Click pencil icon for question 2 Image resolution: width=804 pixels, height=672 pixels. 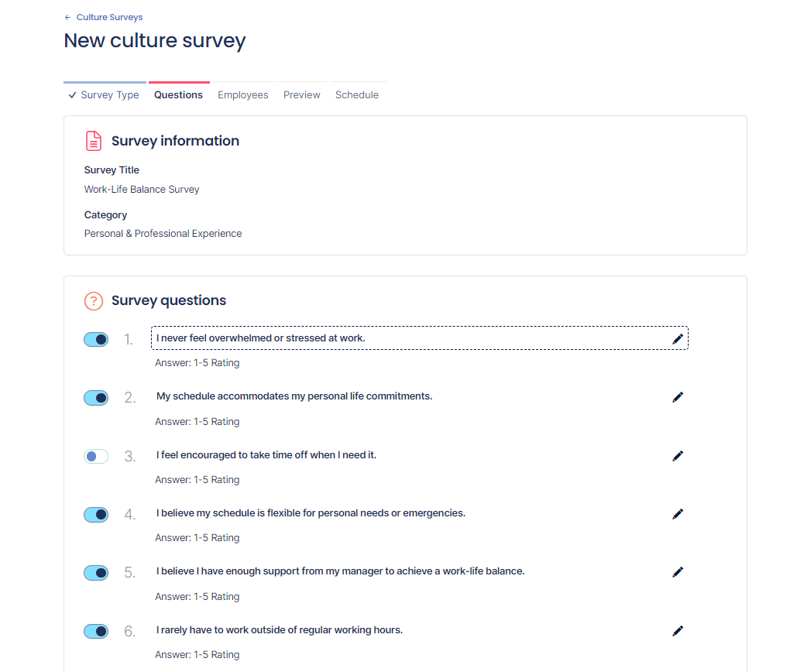pos(678,396)
